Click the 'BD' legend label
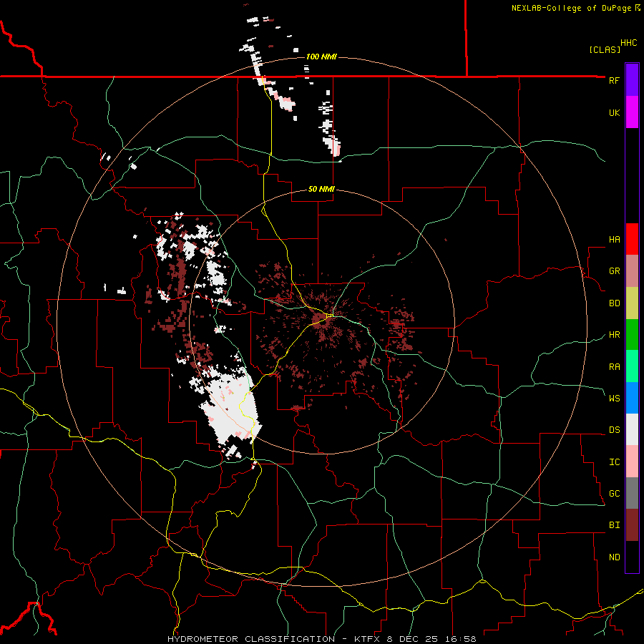The width and height of the screenshot is (644, 644). coord(614,303)
